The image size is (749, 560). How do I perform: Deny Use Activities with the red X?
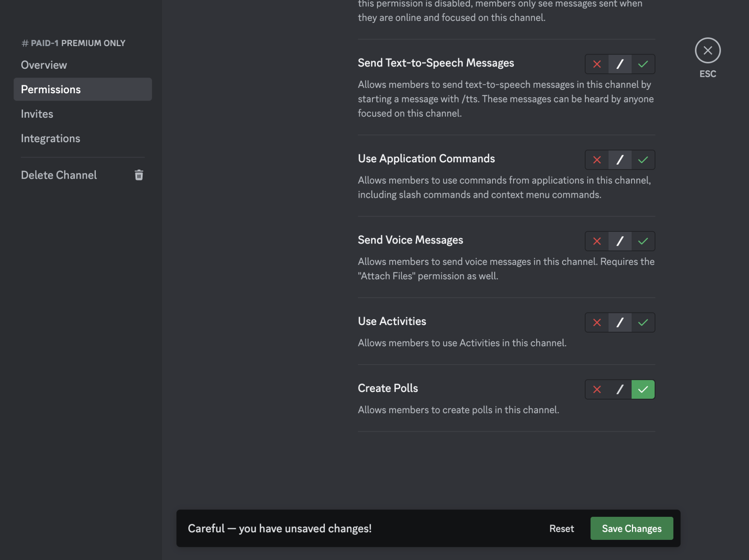point(596,322)
